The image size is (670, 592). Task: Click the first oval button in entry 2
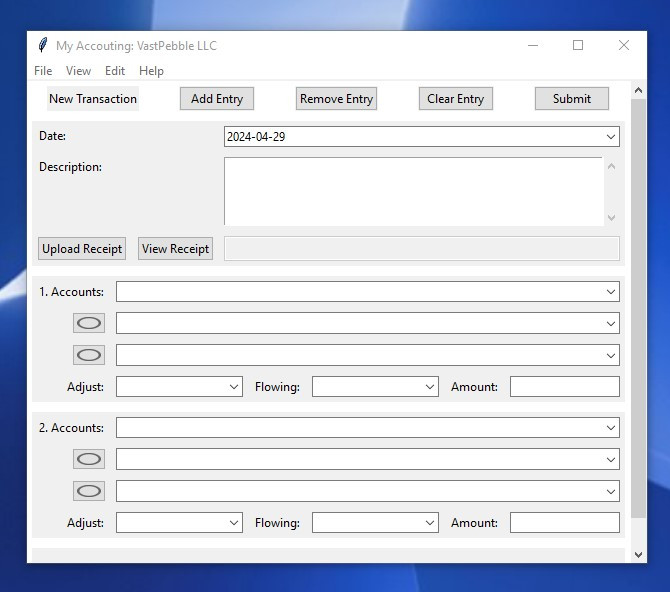[89, 459]
